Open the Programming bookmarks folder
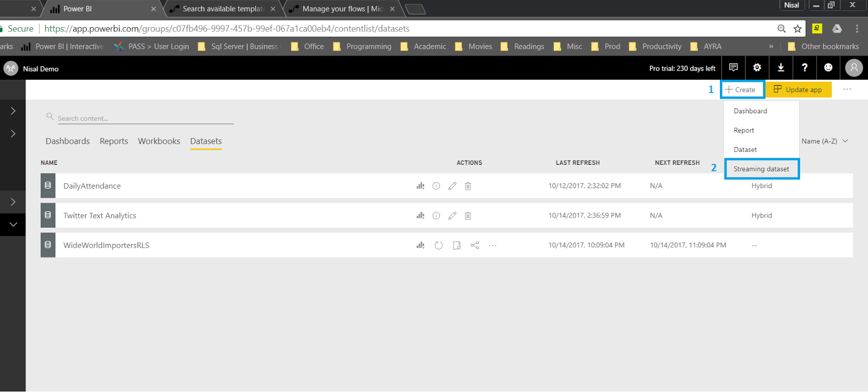The width and height of the screenshot is (868, 392). (362, 47)
